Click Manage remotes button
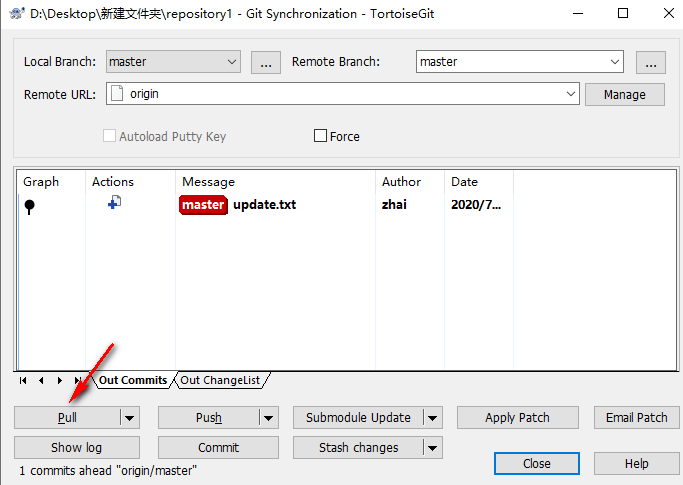Viewport: 683px width, 485px height. 625,94
